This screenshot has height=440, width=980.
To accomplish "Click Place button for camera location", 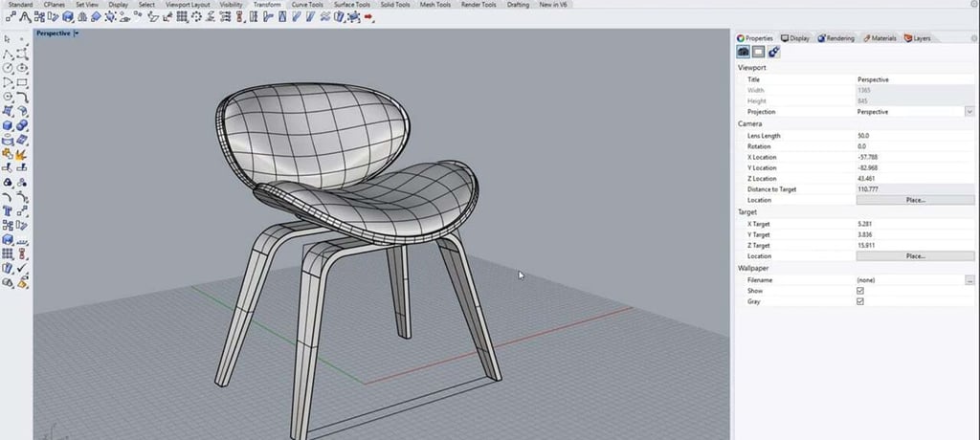I will [x=915, y=200].
